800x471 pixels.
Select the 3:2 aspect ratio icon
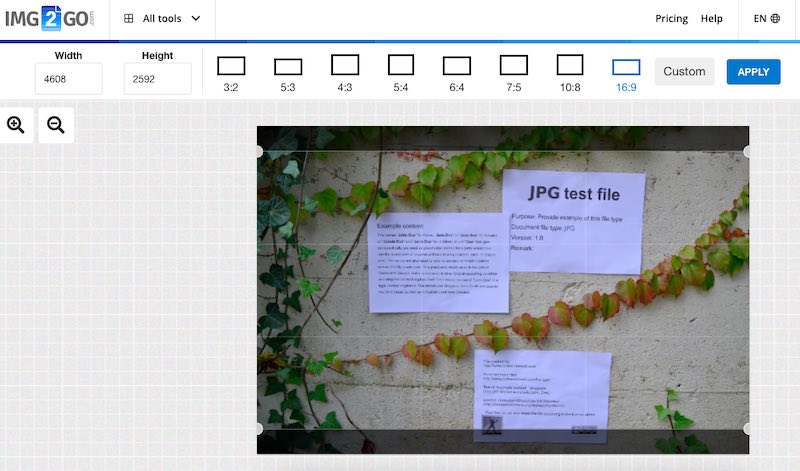point(231,67)
